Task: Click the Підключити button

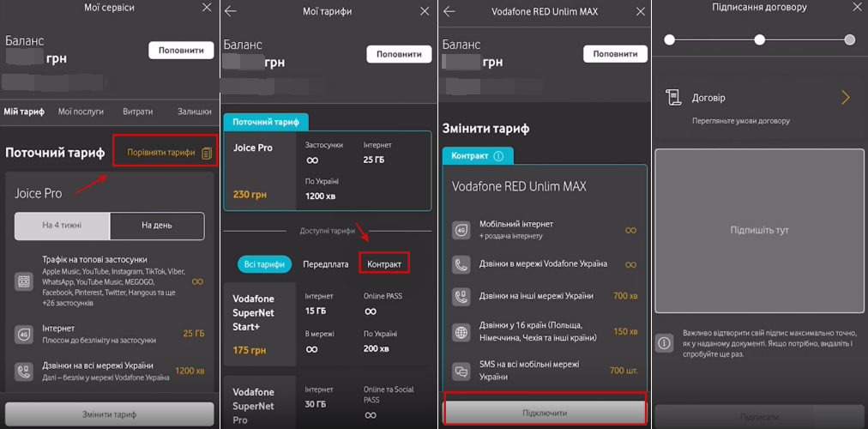Action: click(545, 413)
